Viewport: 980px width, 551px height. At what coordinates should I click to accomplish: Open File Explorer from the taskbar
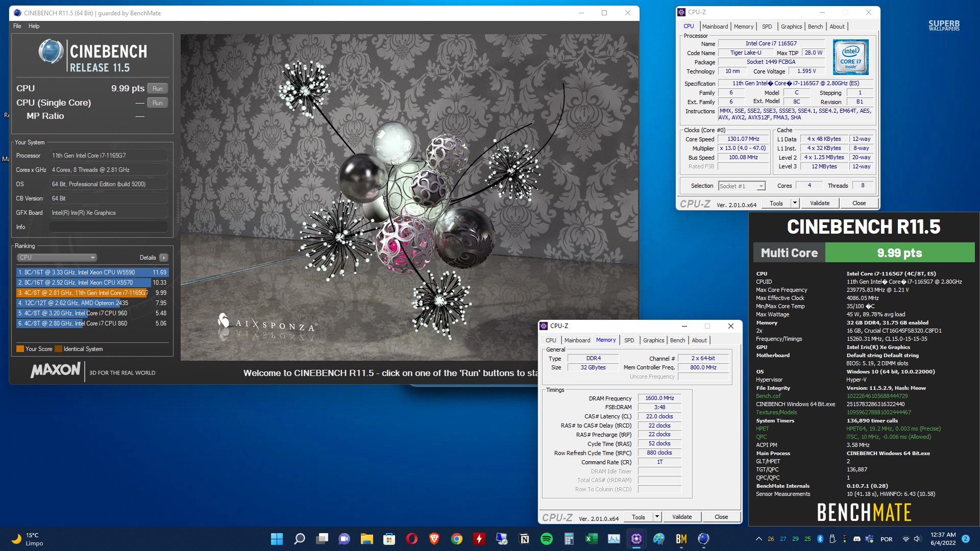point(367,539)
